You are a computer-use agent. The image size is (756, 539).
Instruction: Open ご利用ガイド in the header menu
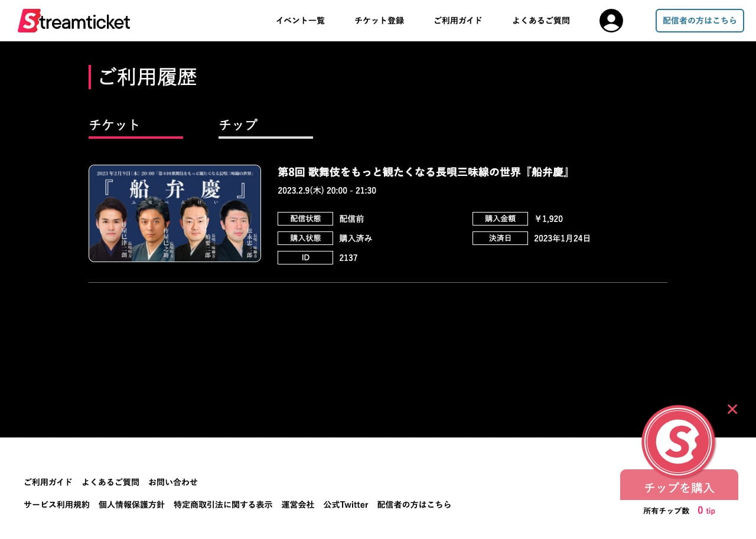pyautogui.click(x=458, y=21)
